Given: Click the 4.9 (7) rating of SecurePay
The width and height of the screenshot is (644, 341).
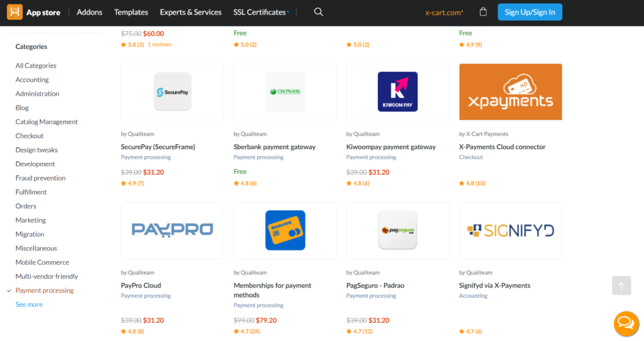Looking at the screenshot, I should click(x=132, y=183).
